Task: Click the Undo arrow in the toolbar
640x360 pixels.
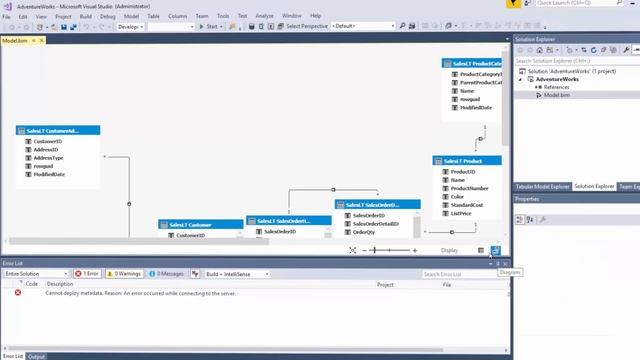Action: [x=87, y=27]
